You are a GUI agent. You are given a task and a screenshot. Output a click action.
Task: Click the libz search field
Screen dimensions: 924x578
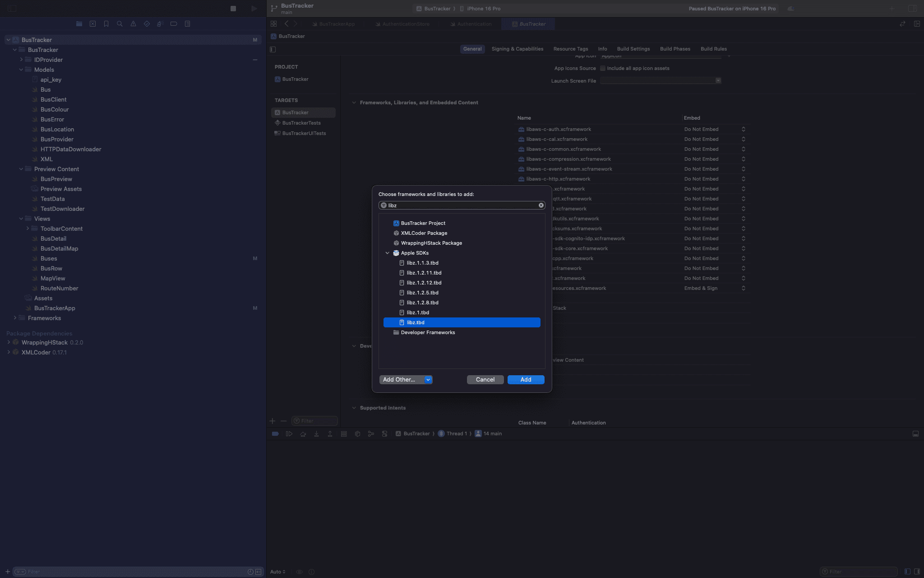462,205
